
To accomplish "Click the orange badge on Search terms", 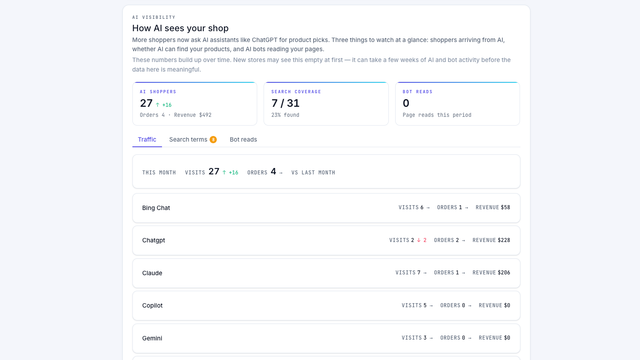I will 213,140.
